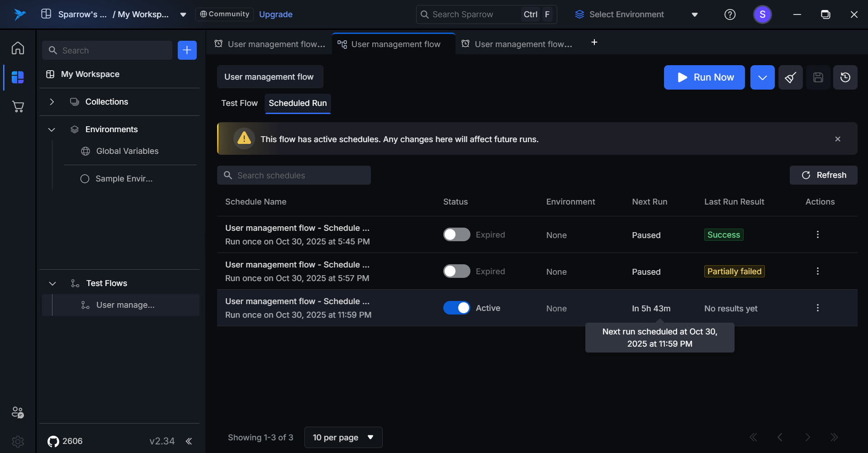Viewport: 868px width, 453px height.
Task: Disable the active 11:59 PM schedule
Action: pyautogui.click(x=456, y=308)
